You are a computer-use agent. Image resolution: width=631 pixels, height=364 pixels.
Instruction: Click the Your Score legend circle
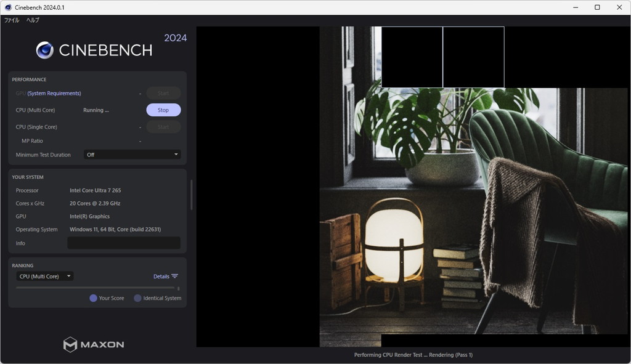pos(94,298)
